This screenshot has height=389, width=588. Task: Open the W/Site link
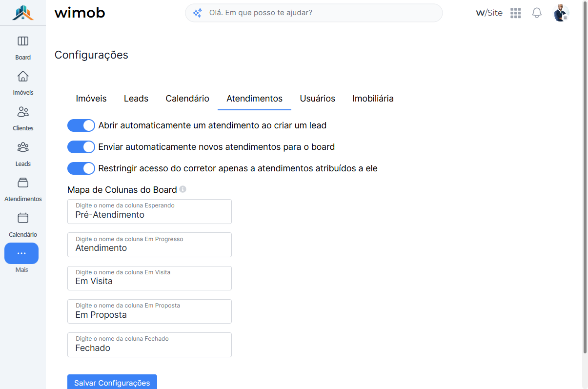tap(489, 13)
